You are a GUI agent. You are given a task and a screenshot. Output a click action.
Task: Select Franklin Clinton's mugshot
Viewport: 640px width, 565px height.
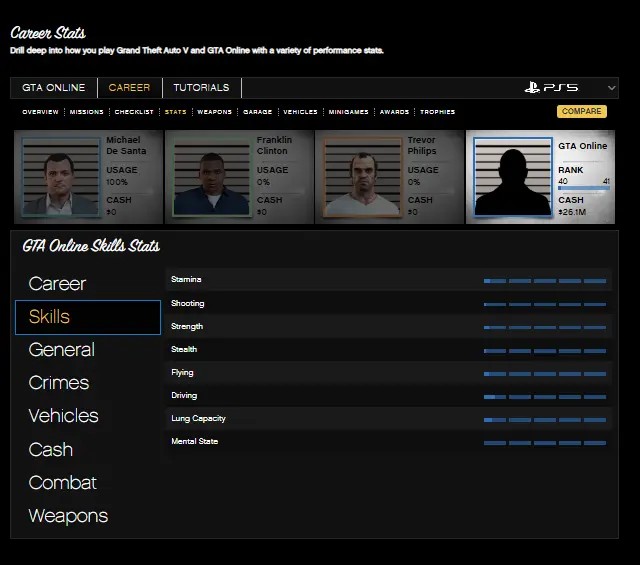(211, 178)
